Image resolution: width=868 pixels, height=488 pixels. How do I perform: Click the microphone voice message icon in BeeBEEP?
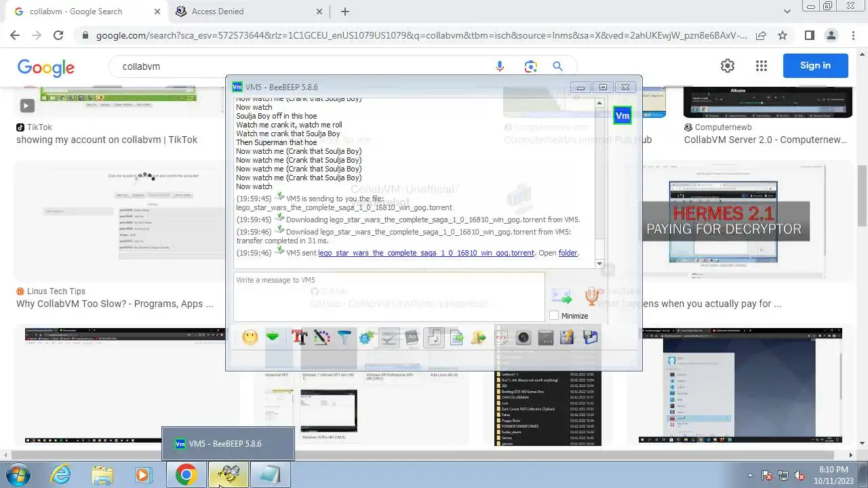tap(591, 296)
